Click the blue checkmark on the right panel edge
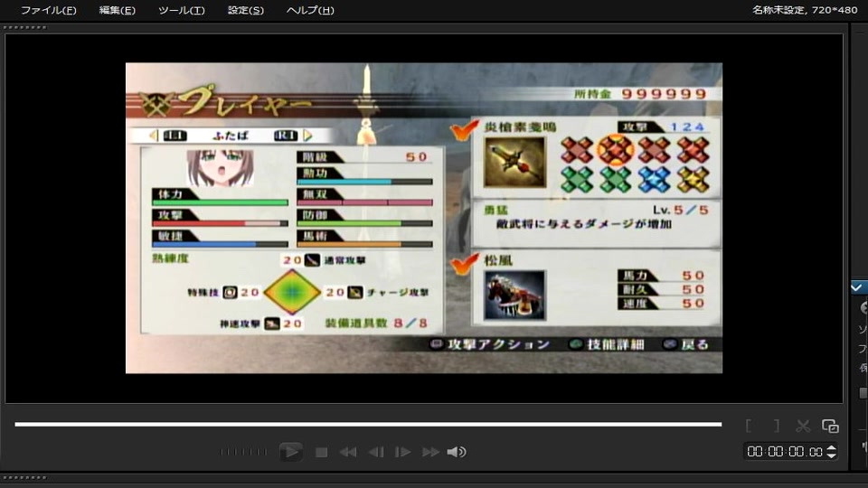This screenshot has height=488, width=868. coord(856,286)
